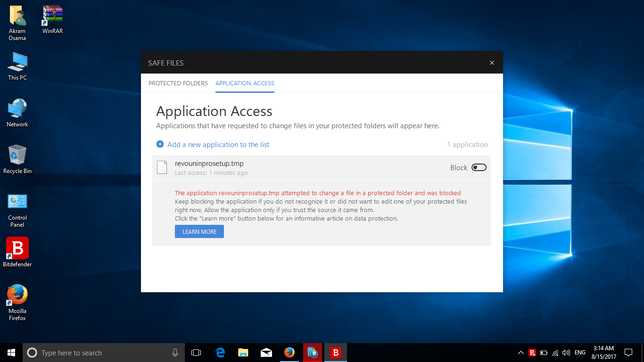Close the Safe Files window
The width and height of the screenshot is (644, 362).
coord(492,63)
